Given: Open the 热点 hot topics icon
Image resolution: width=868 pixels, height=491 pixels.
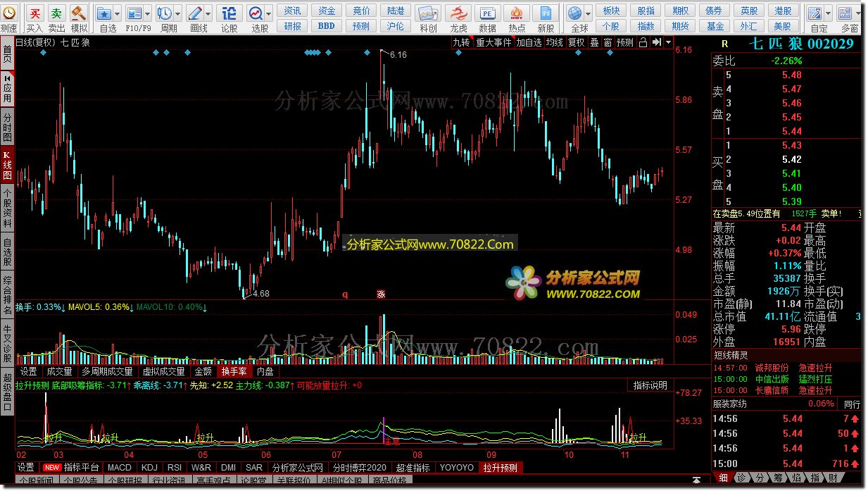Looking at the screenshot, I should 517,13.
